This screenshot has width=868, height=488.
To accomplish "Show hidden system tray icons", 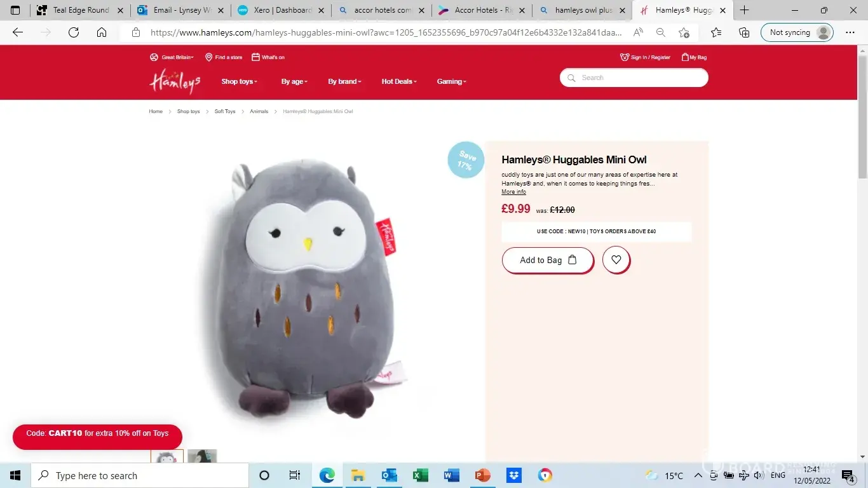I will pyautogui.click(x=698, y=475).
